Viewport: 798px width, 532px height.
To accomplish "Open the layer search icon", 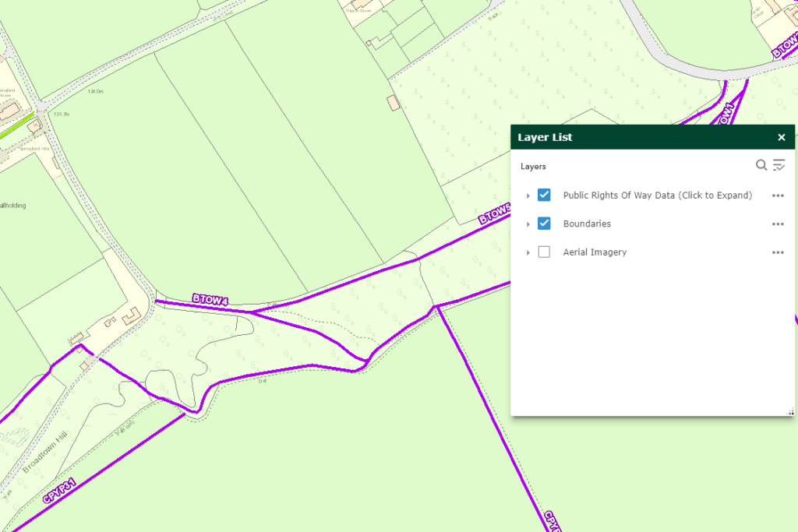I will point(761,165).
